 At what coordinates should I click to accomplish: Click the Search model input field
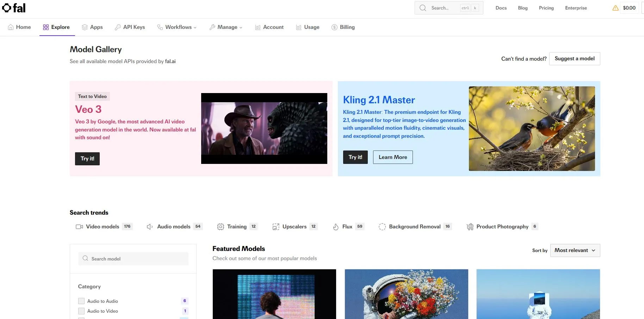(x=134, y=259)
